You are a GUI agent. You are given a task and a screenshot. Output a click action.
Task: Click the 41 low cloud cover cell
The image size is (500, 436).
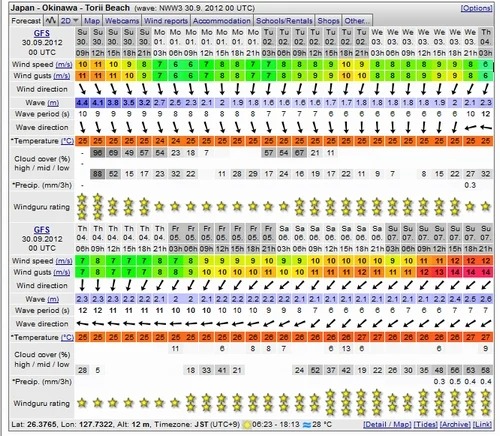pos(222,370)
